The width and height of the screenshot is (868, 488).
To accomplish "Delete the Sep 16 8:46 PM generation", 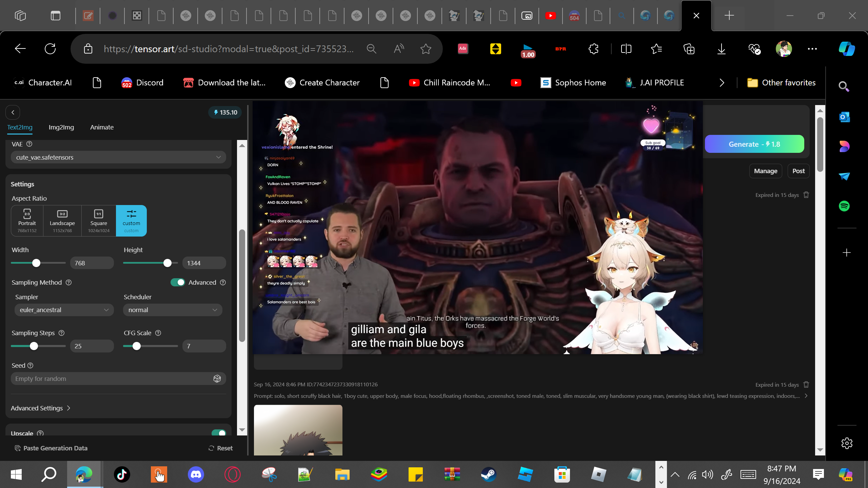I will tap(806, 385).
